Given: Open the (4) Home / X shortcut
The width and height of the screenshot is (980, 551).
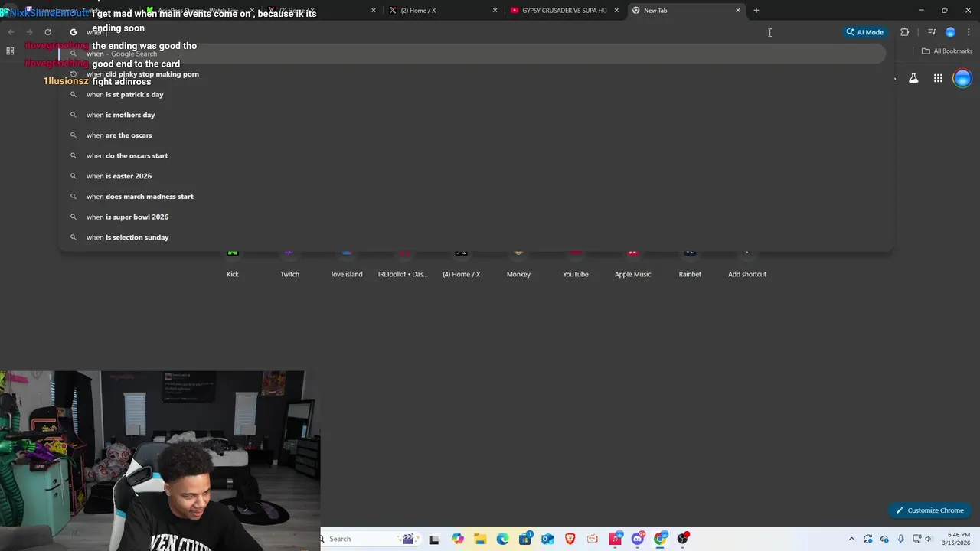Looking at the screenshot, I should [461, 263].
